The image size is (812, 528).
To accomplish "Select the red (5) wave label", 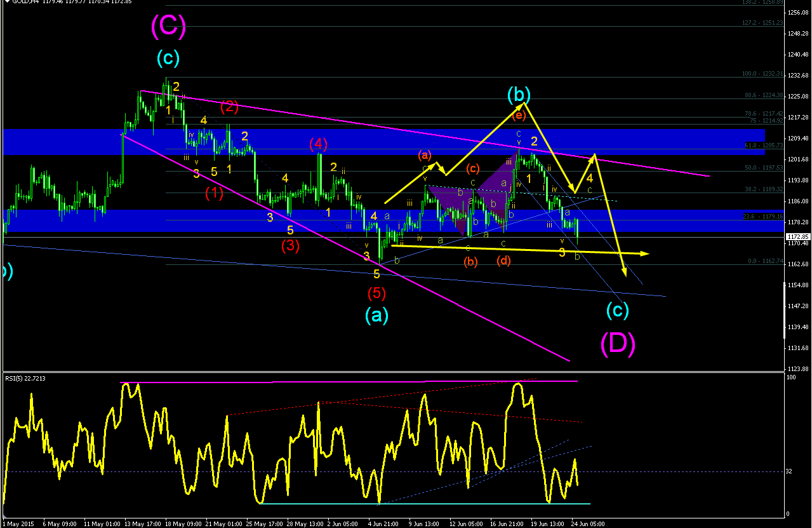I will (x=376, y=294).
